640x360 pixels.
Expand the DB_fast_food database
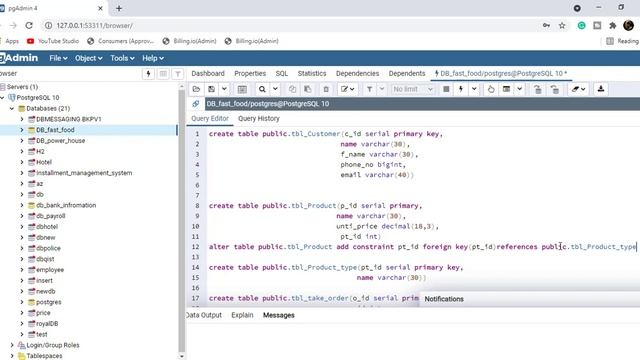click(x=22, y=130)
